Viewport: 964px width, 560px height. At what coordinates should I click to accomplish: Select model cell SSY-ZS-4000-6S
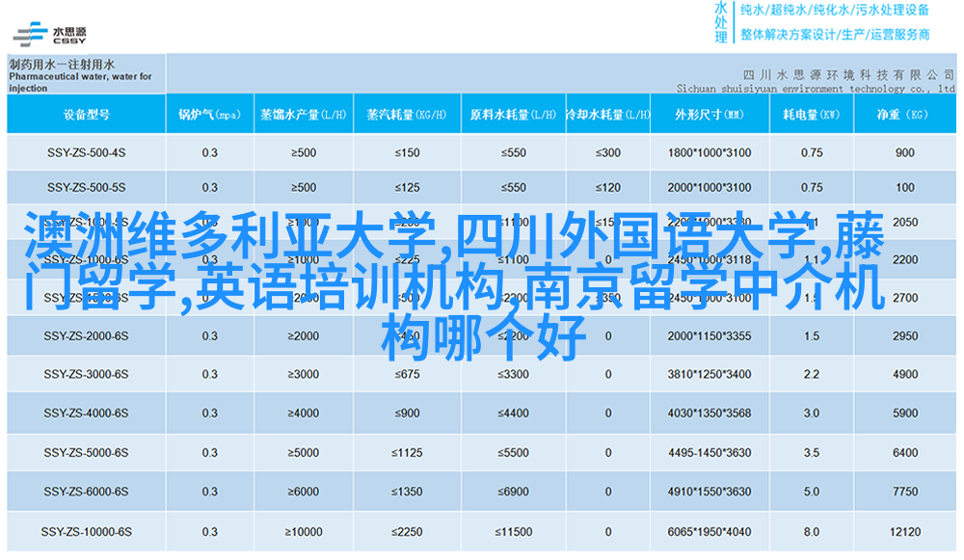(x=86, y=413)
